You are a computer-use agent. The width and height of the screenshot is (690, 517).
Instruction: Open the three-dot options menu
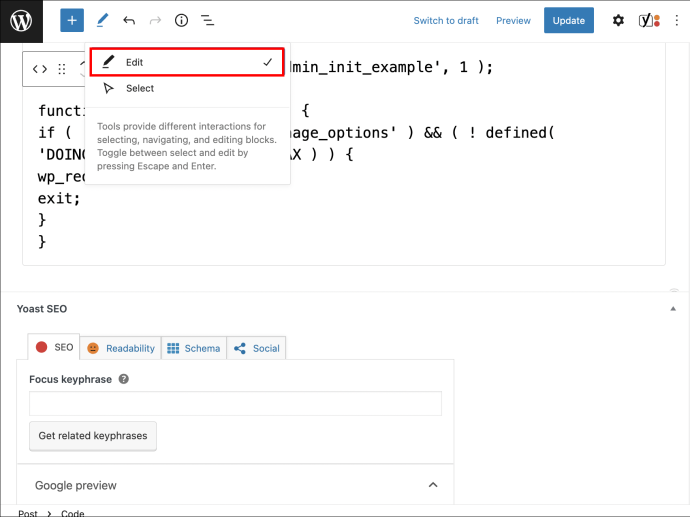coord(677,20)
